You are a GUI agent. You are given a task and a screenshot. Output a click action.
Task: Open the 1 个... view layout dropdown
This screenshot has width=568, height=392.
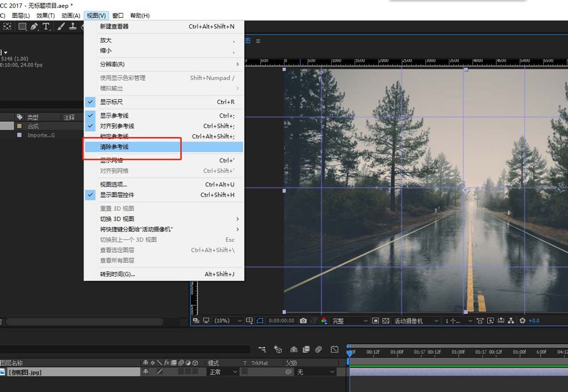click(458, 320)
